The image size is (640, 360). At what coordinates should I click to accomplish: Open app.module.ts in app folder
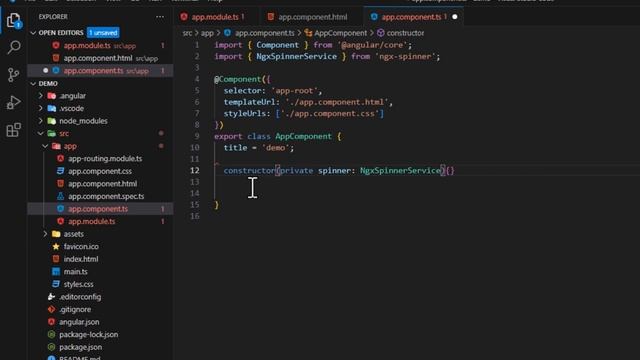(x=91, y=221)
